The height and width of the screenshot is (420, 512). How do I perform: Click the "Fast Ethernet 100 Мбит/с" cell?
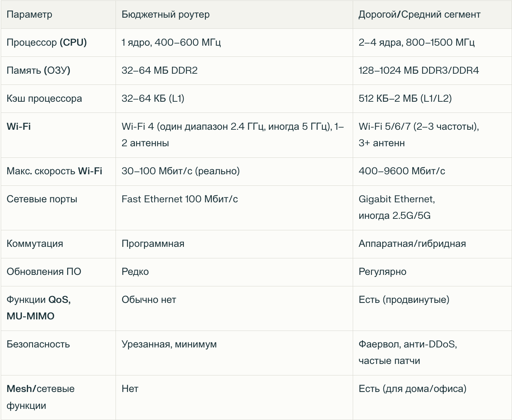180,199
